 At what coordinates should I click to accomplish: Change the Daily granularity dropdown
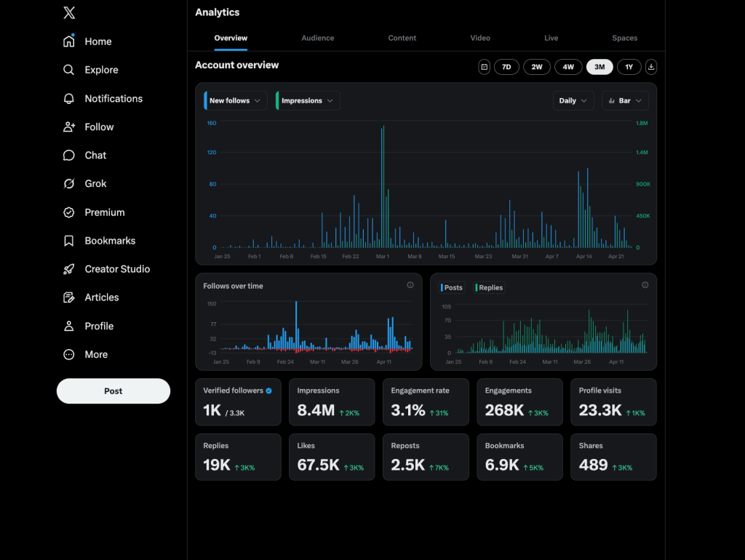pos(573,101)
